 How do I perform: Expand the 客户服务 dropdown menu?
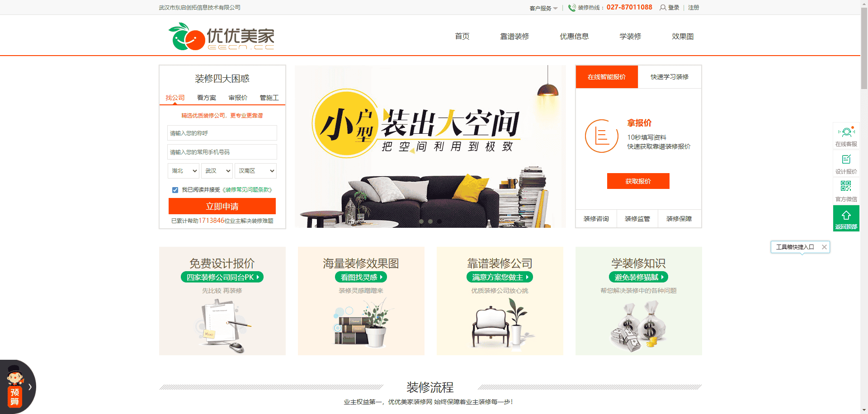pos(543,8)
